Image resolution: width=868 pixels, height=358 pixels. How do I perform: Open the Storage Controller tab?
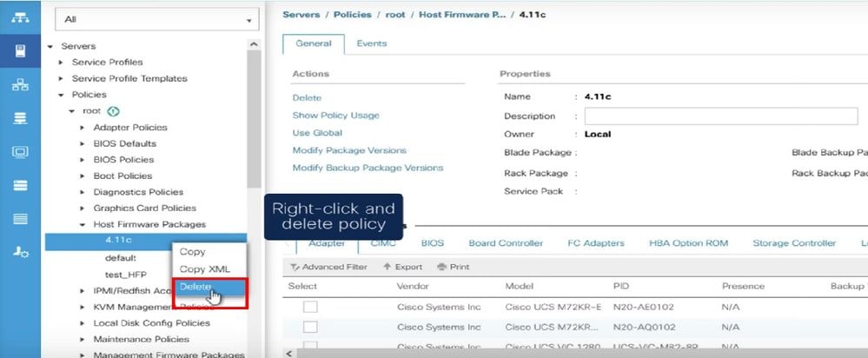[794, 243]
